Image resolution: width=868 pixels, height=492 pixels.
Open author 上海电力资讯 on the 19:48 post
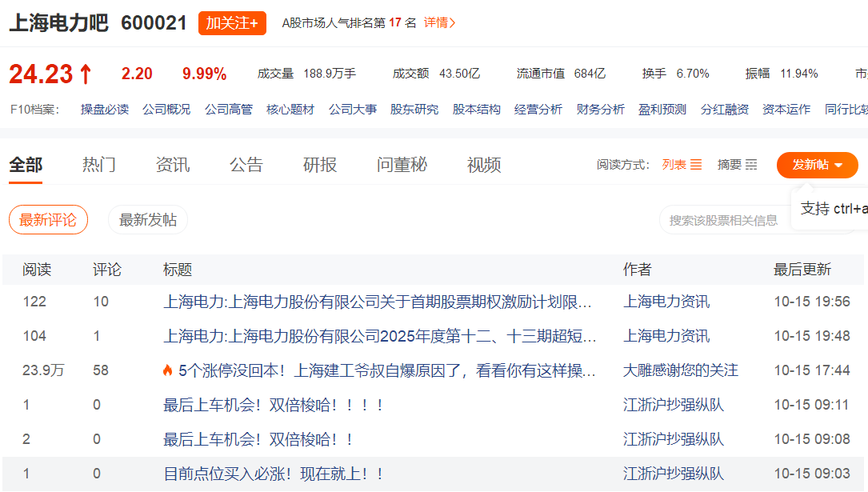tap(666, 336)
